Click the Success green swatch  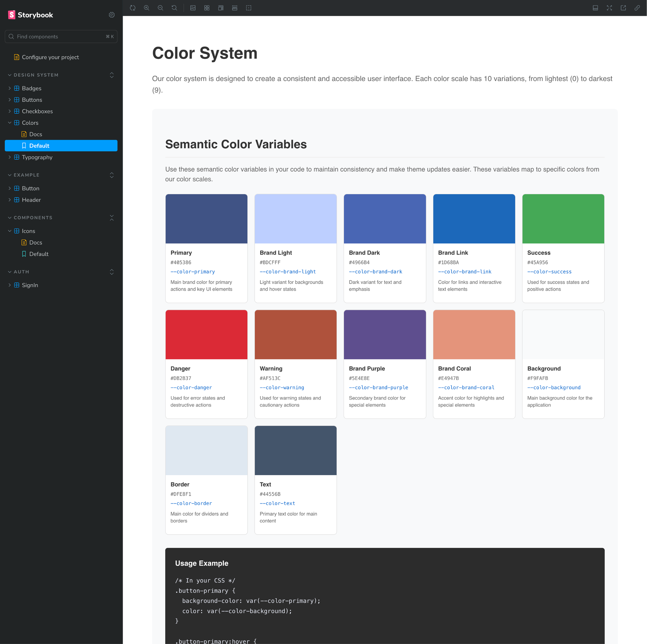click(x=563, y=219)
